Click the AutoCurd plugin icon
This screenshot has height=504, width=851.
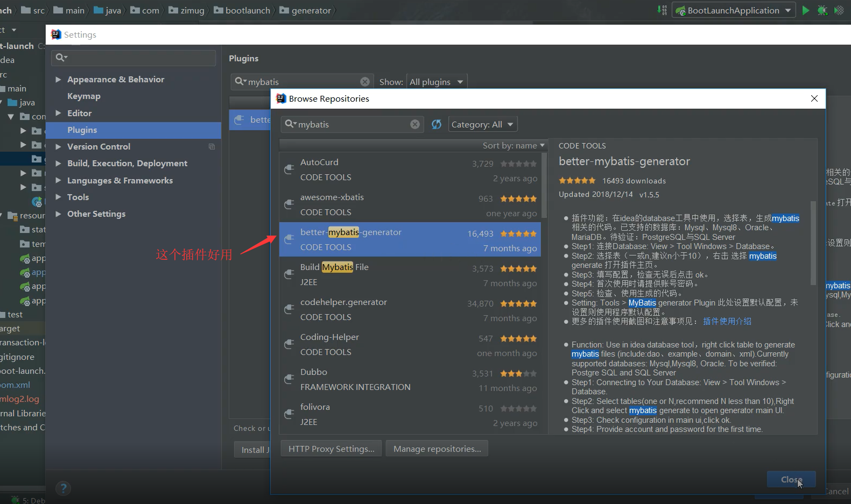click(x=289, y=169)
